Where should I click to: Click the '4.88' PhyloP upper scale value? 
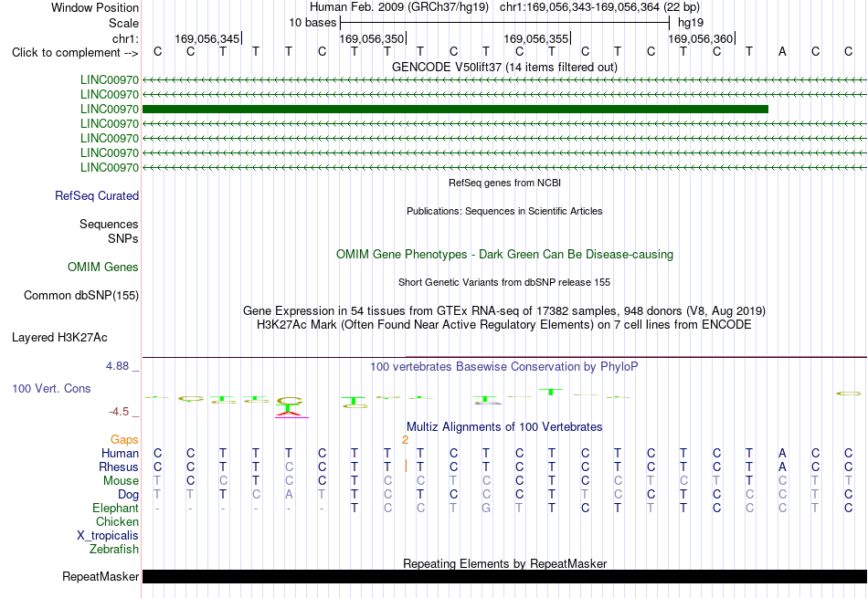(x=117, y=366)
